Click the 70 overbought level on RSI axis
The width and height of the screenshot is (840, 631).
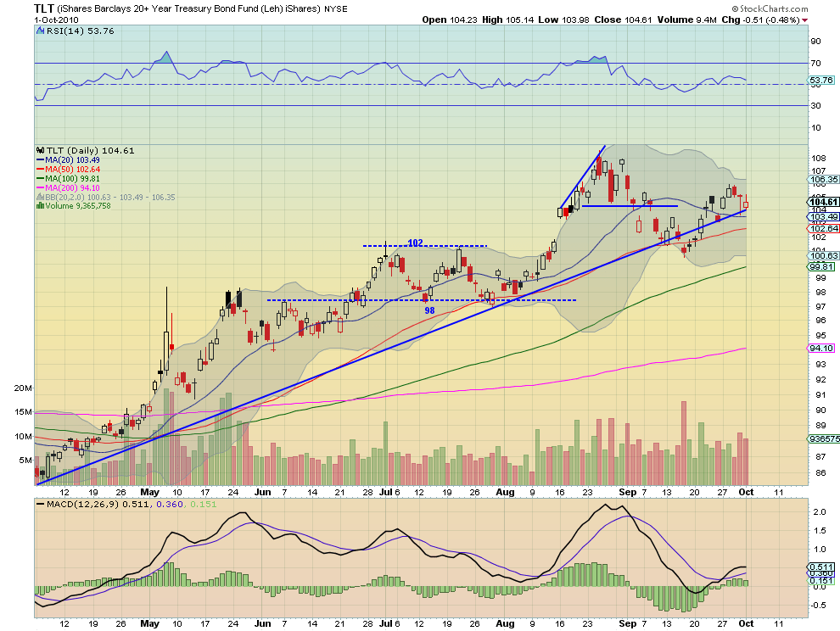815,64
